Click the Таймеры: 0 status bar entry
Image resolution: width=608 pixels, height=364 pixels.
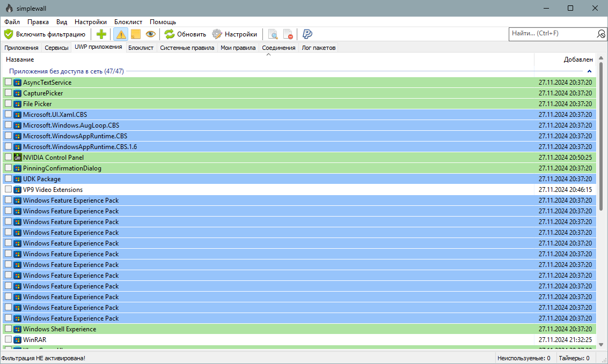pos(574,358)
